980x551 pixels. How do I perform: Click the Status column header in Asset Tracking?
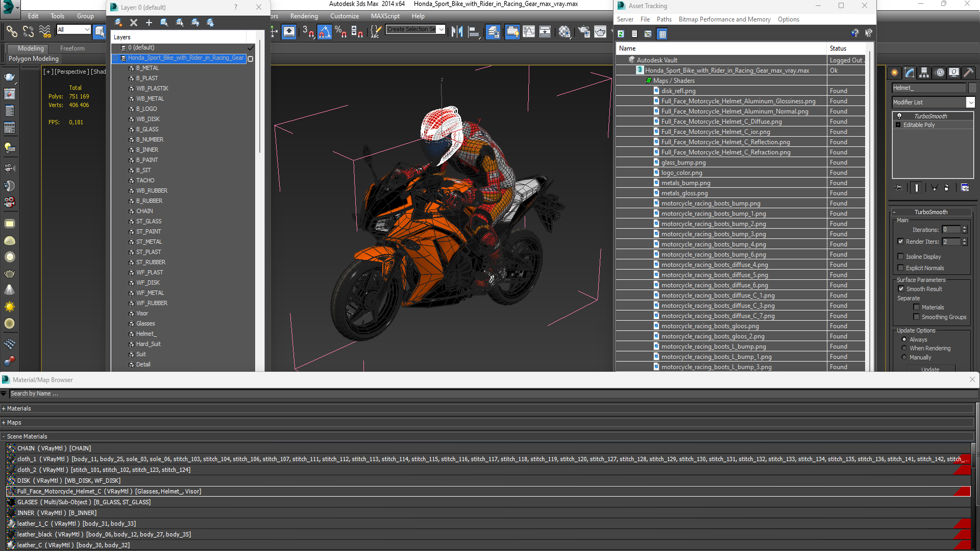[846, 48]
